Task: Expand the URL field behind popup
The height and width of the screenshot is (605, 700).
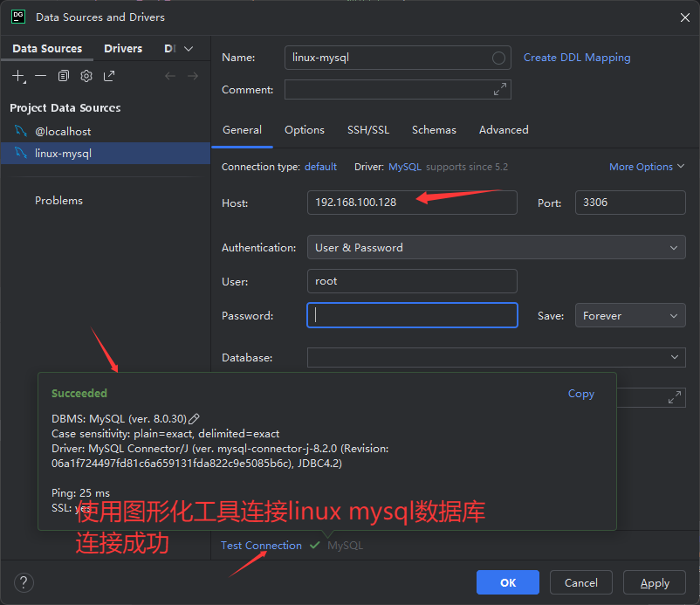Action: coord(674,397)
